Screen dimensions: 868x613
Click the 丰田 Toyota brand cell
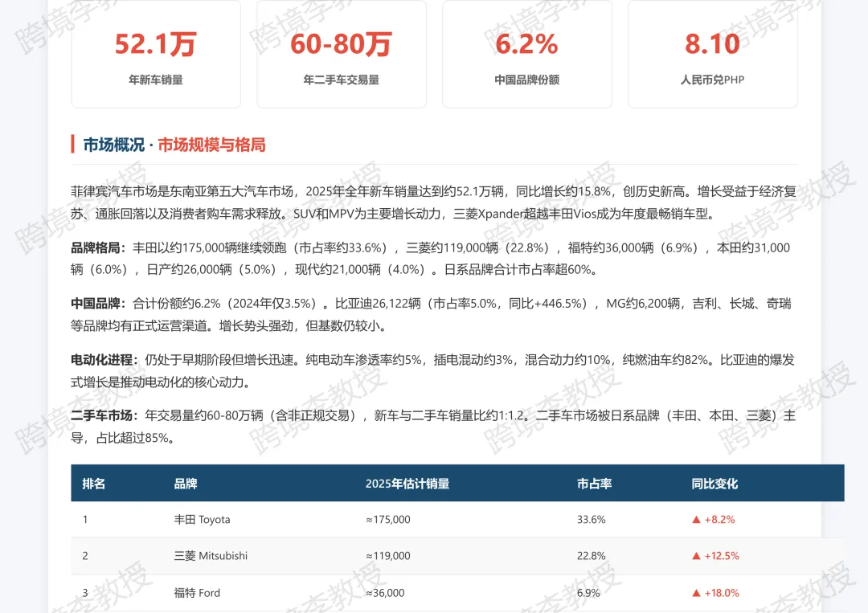click(202, 520)
